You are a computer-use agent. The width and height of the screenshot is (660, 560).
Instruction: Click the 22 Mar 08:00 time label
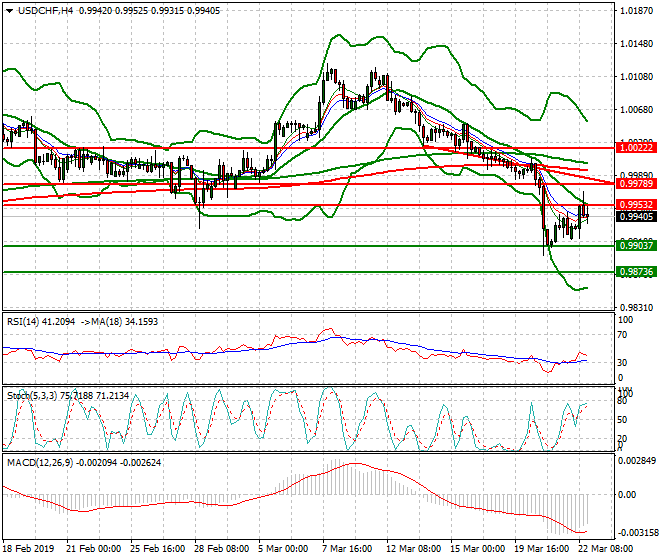tap(605, 549)
